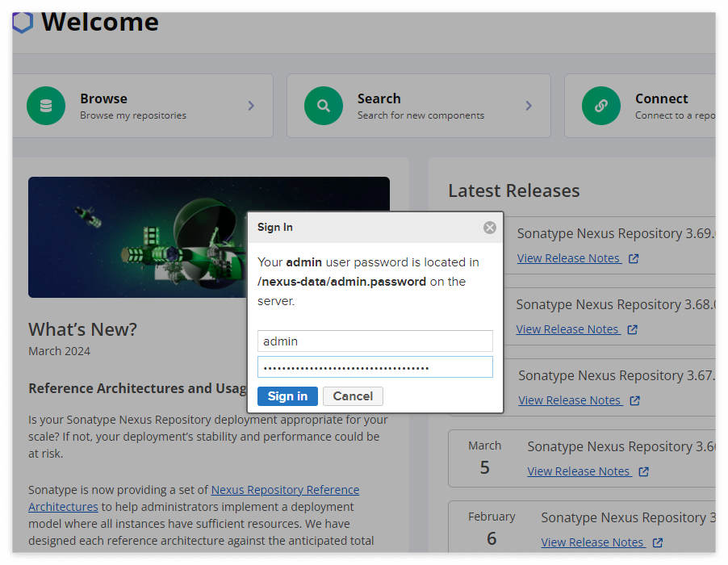The width and height of the screenshot is (728, 565).
Task: Click the green Search magnifier icon
Action: pos(324,106)
